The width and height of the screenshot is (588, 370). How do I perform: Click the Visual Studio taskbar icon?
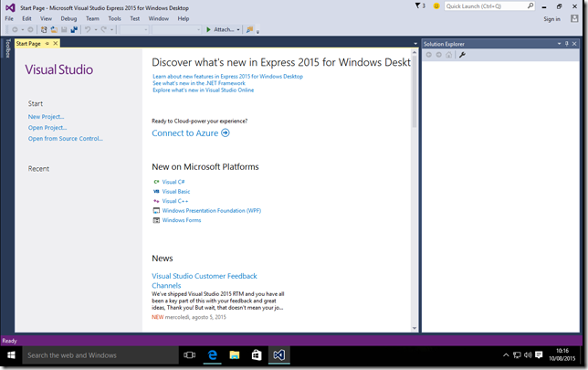(x=279, y=354)
